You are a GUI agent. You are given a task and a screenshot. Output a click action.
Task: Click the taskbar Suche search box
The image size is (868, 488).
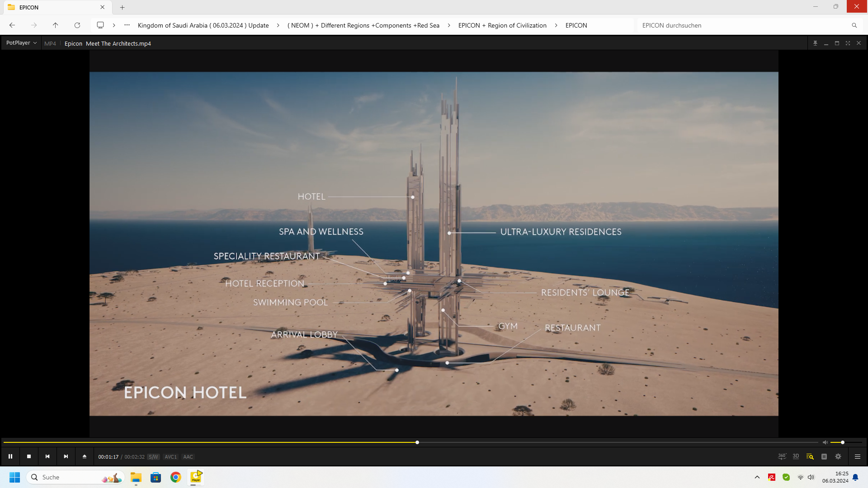pos(75,477)
